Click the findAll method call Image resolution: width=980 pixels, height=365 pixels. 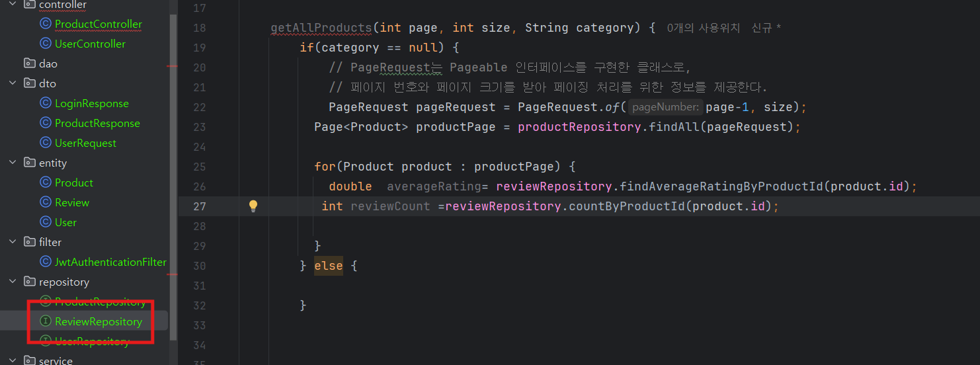[674, 127]
